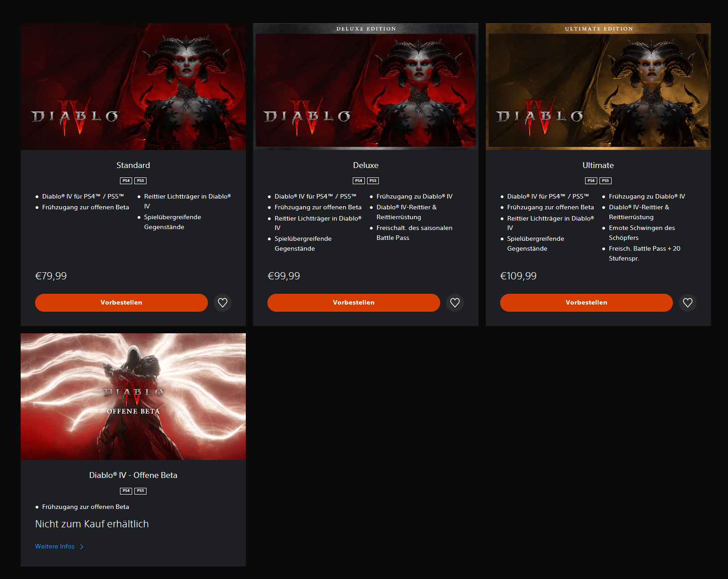Click the Nicht zum Kauf erhältlich text
Image resolution: width=728 pixels, height=579 pixels.
coord(92,524)
